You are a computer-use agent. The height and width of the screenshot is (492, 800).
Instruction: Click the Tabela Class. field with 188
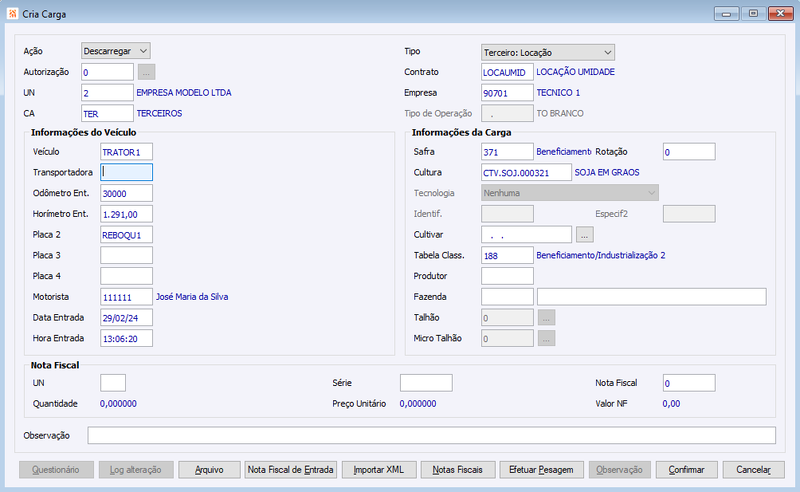point(507,255)
